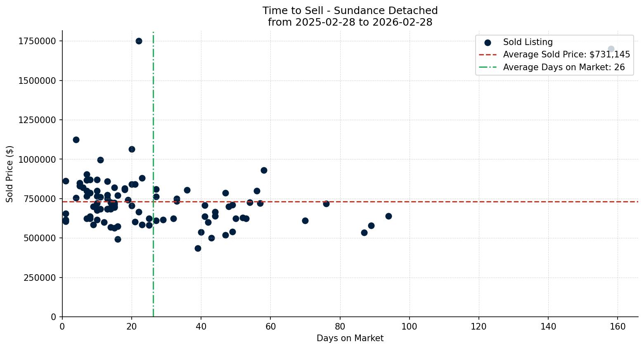Select the data point near $1,125,000
This screenshot has height=349, width=644.
click(76, 140)
